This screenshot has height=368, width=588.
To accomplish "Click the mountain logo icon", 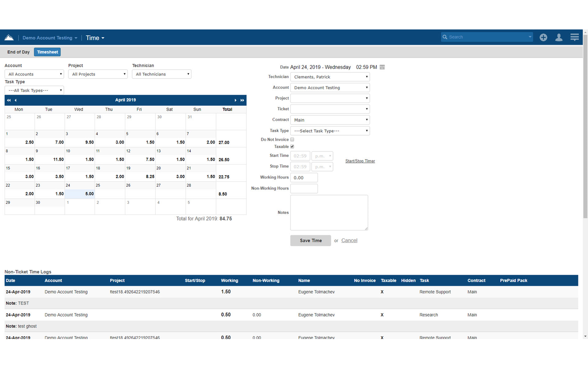I will click(9, 37).
